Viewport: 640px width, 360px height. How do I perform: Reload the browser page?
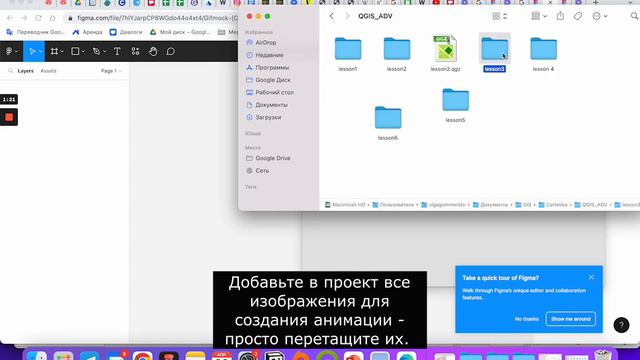click(38, 18)
